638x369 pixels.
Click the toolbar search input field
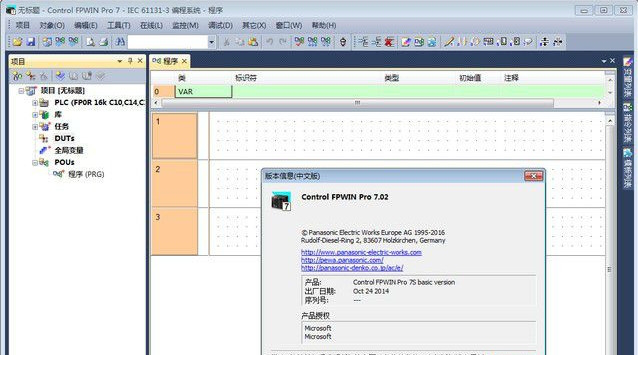(x=168, y=42)
